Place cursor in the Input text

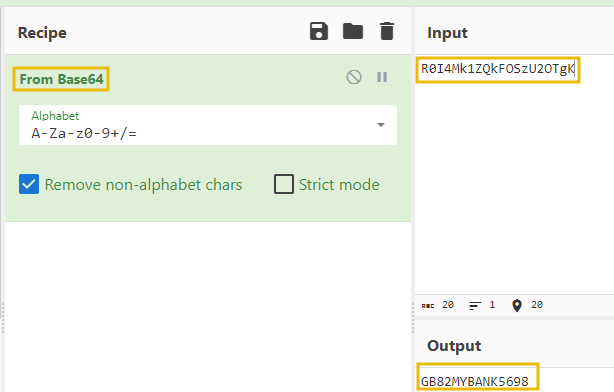tap(498, 69)
